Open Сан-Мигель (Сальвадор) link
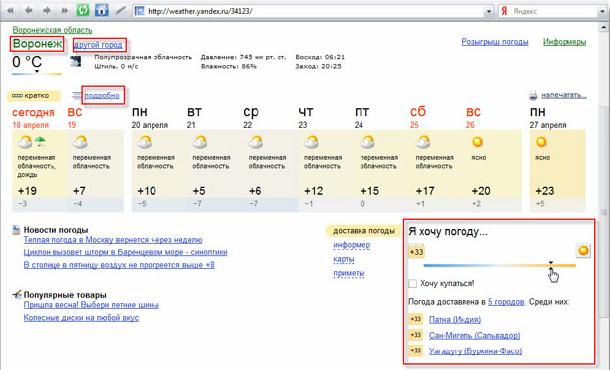The height and width of the screenshot is (370, 610). pos(474,335)
